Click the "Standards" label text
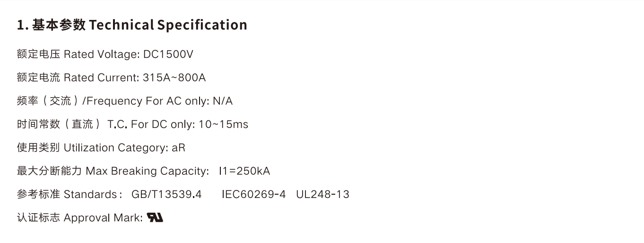 (x=90, y=194)
